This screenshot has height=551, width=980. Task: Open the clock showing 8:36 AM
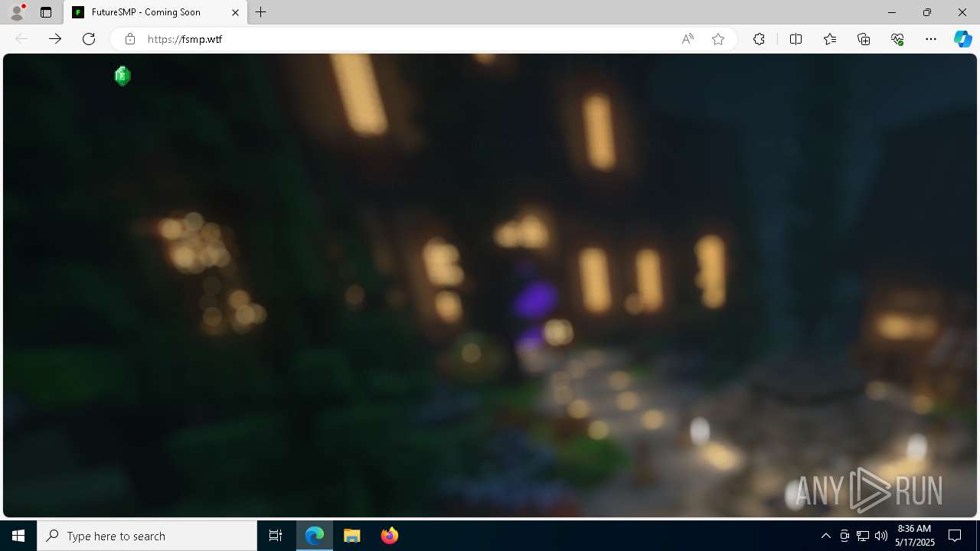(x=915, y=536)
